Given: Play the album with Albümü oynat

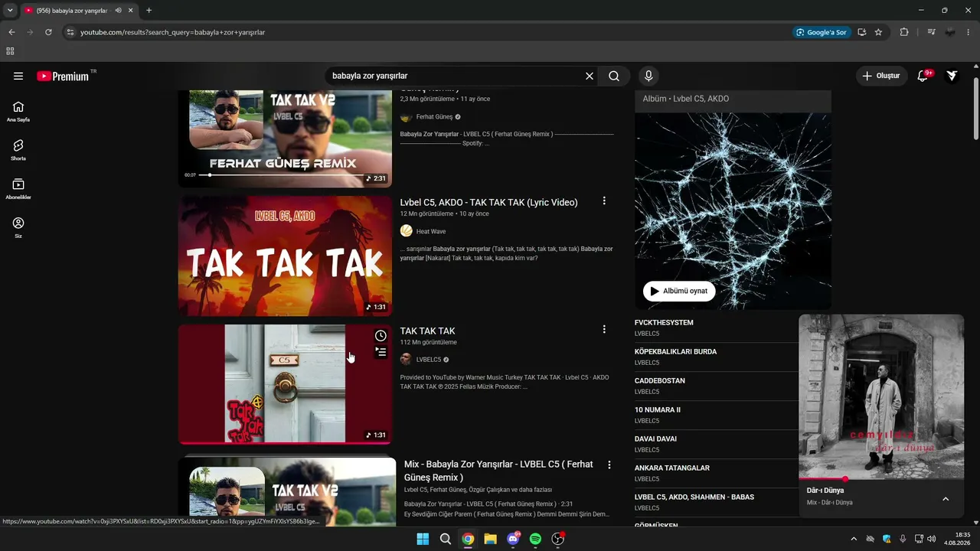Looking at the screenshot, I should 679,291.
